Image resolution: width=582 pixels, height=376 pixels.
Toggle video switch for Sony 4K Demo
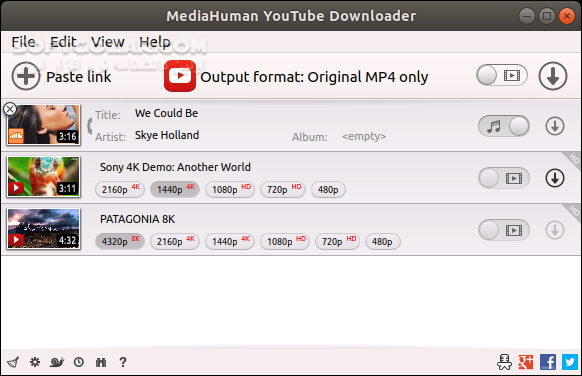pos(504,178)
